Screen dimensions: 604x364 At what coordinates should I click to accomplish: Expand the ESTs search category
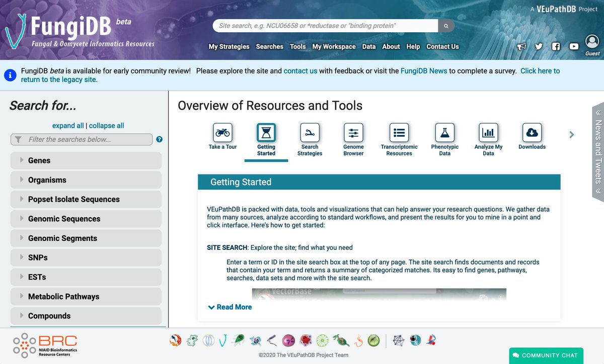[86, 277]
